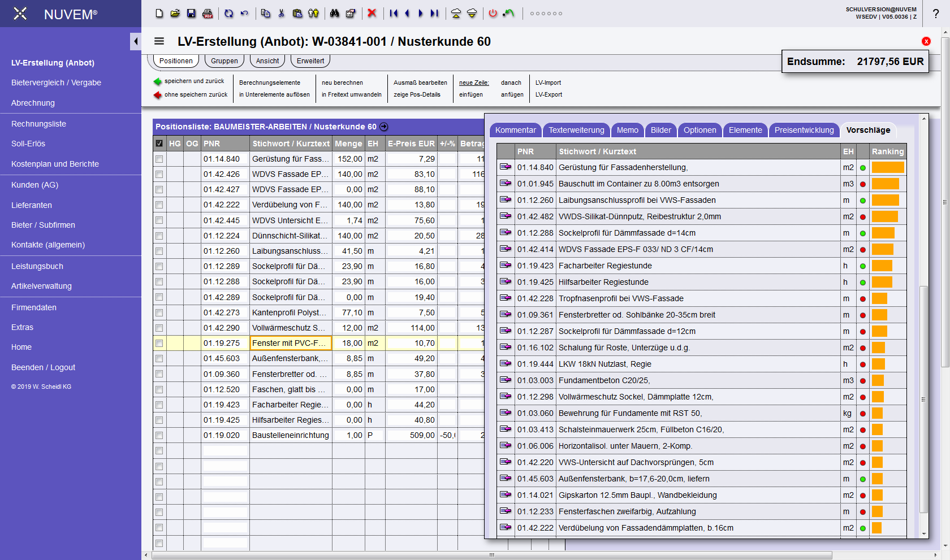The height and width of the screenshot is (560, 950).
Task: Click the red power icon
Action: click(493, 13)
